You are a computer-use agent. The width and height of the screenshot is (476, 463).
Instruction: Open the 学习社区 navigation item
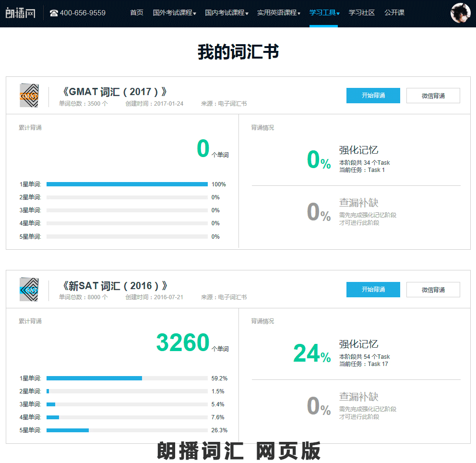point(361,13)
